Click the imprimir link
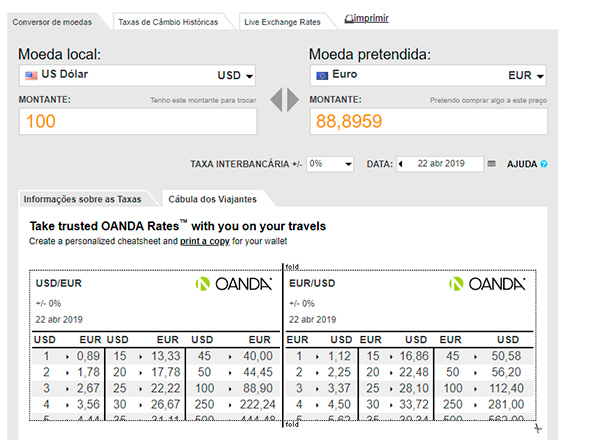Screen dimensions: 600x440 tap(371, 18)
